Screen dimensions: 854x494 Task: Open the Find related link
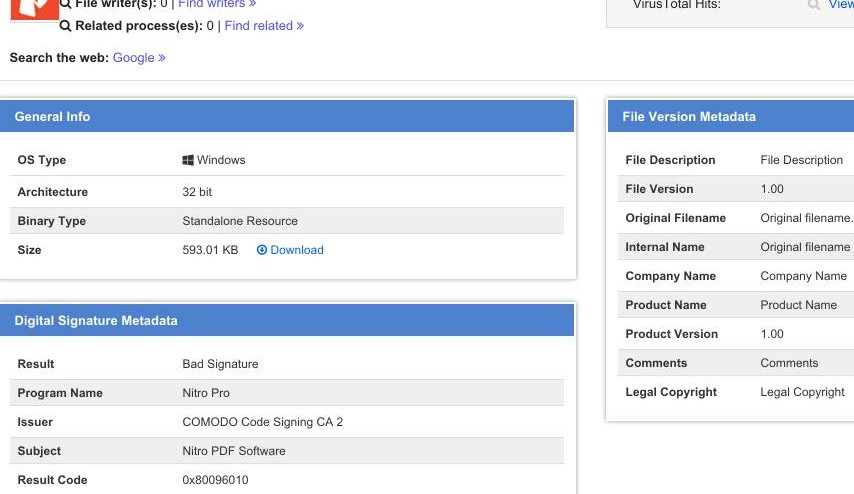264,26
